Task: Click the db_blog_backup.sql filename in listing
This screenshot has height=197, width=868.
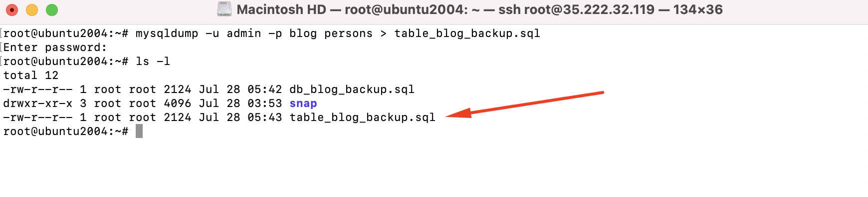Action: 352,89
